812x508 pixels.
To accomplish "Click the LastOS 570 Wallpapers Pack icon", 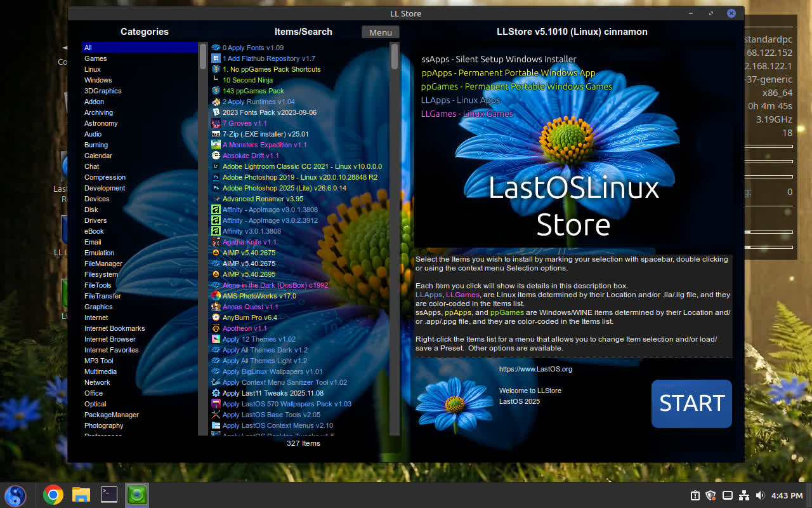I will [216, 404].
